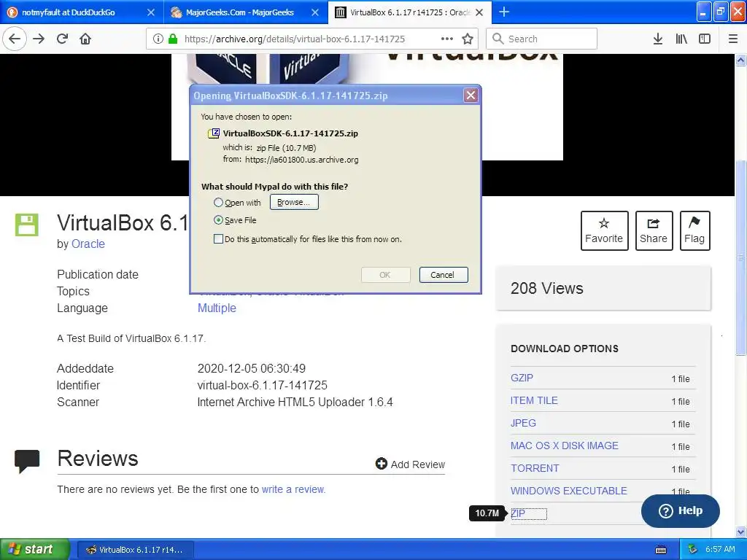Open the downloads arrow panel
This screenshot has width=747, height=560.
coord(658,39)
